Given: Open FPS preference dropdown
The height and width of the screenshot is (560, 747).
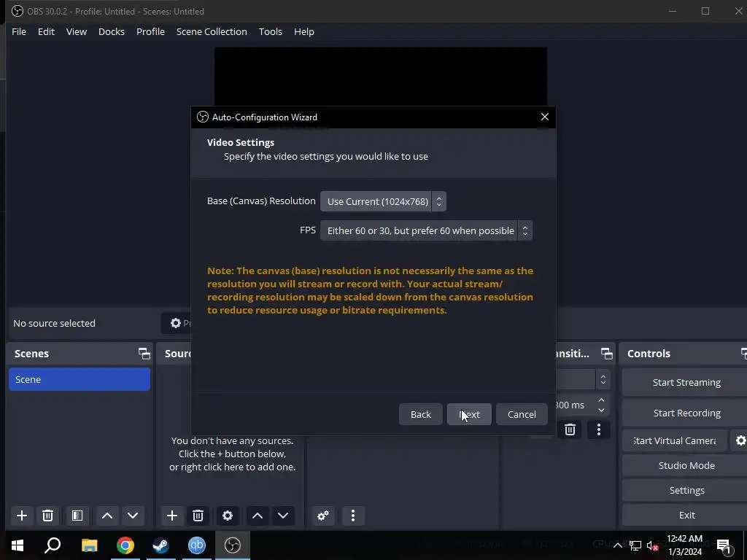Looking at the screenshot, I should click(x=426, y=230).
